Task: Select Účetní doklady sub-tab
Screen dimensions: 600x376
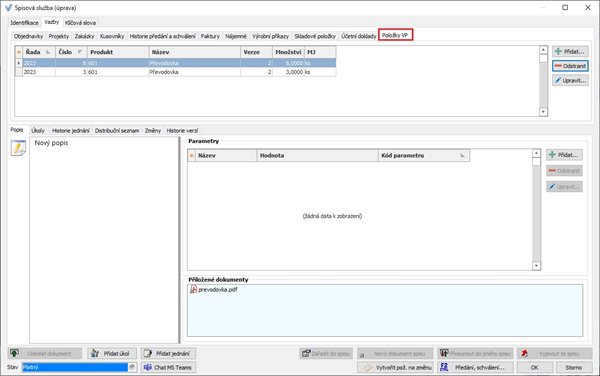Action: tap(359, 36)
